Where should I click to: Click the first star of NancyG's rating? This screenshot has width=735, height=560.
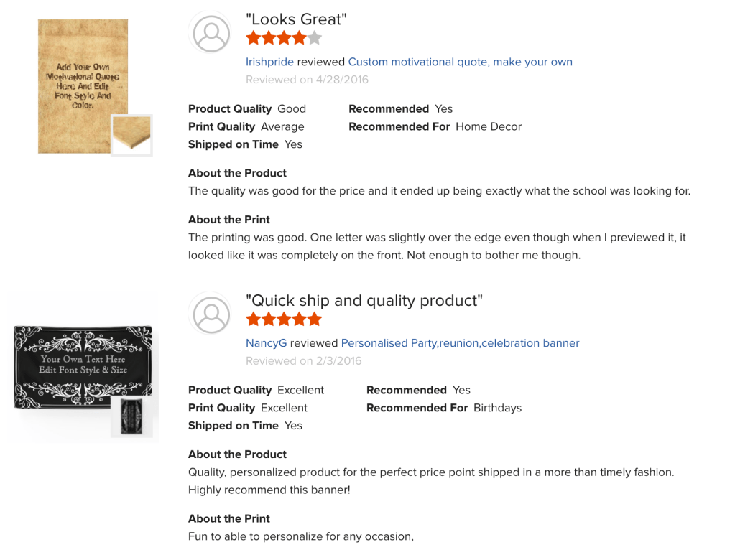[x=253, y=319]
